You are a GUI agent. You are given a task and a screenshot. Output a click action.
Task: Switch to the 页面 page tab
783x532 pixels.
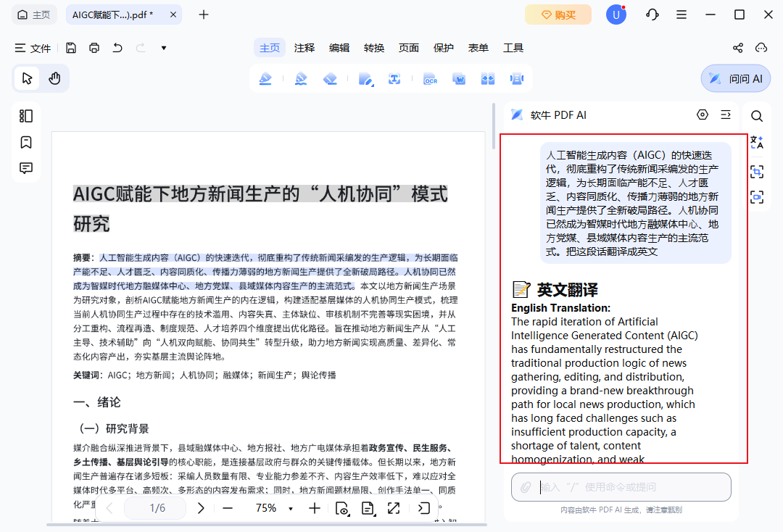pyautogui.click(x=408, y=48)
